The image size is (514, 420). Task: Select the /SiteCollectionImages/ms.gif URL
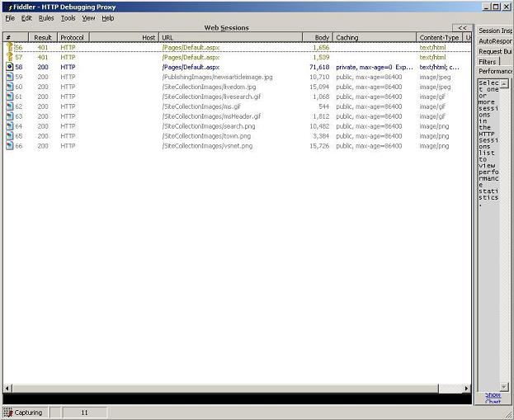tap(201, 106)
